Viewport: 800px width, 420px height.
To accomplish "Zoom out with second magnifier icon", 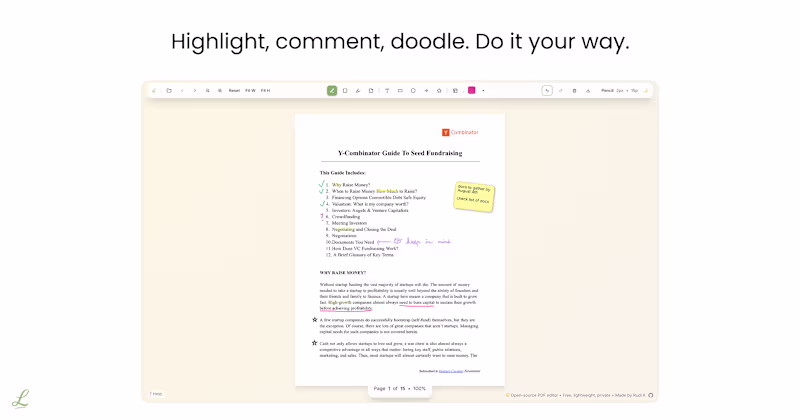I will click(x=220, y=90).
